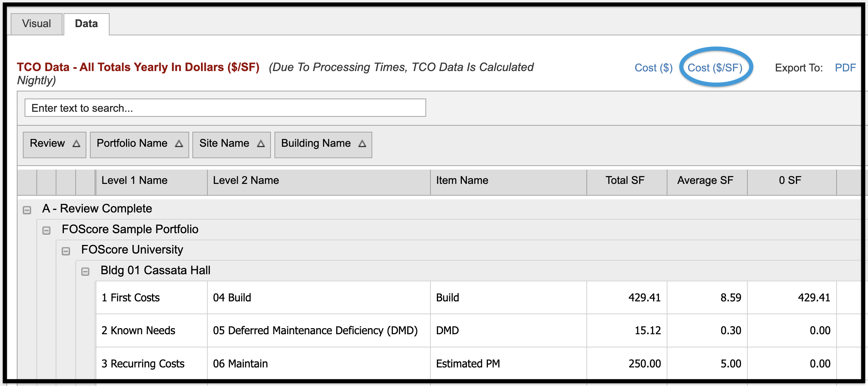Sort by Total SF column header
The width and height of the screenshot is (868, 386).
point(627,182)
